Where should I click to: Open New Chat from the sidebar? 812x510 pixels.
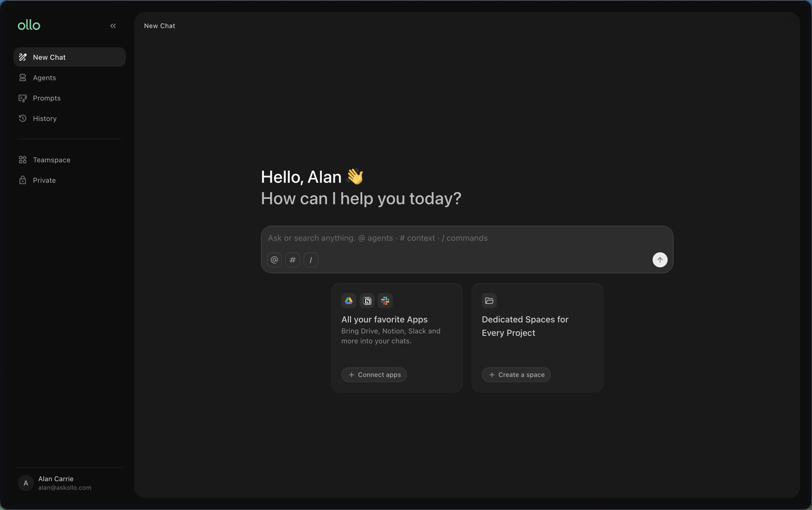70,57
